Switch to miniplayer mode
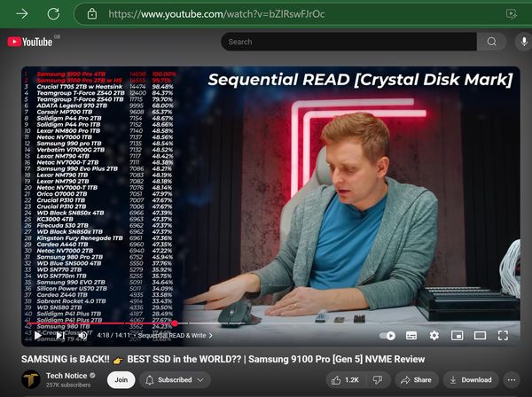The width and height of the screenshot is (532, 397). point(457,336)
